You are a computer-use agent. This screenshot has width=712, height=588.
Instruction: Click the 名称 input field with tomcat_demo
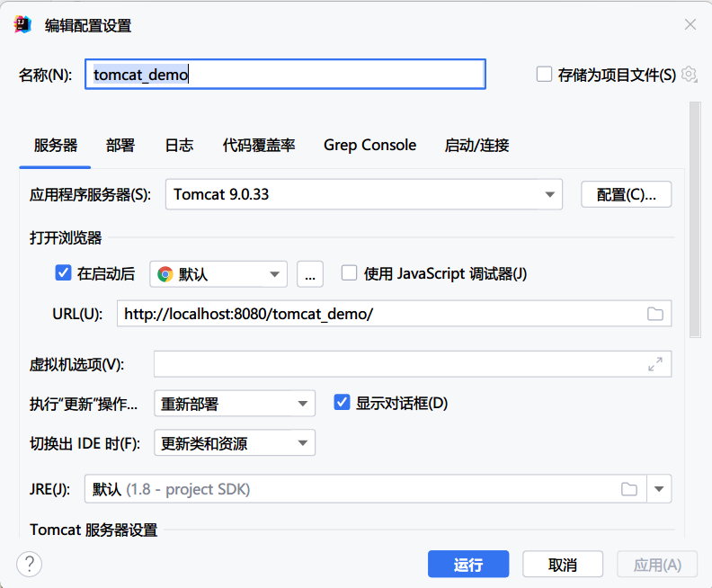coord(285,74)
